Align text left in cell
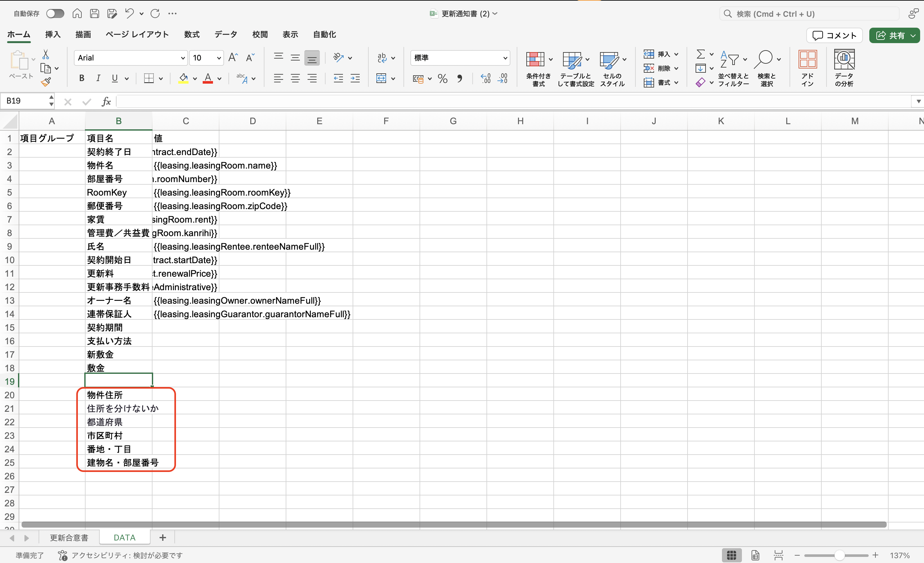Image resolution: width=924 pixels, height=563 pixels. tap(278, 78)
